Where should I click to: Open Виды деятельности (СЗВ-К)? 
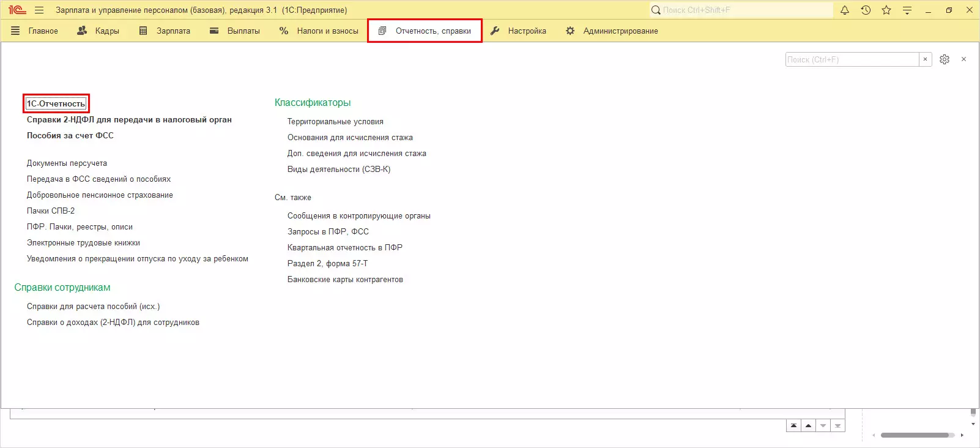pyautogui.click(x=339, y=169)
